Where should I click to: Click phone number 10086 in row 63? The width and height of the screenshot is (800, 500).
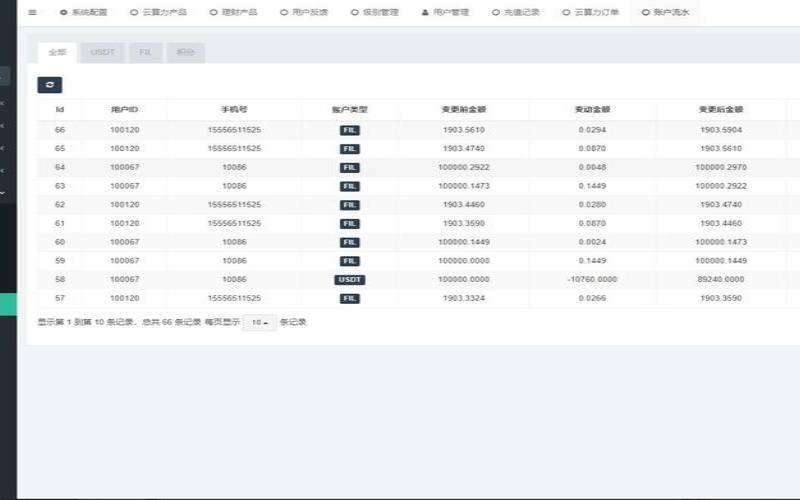pos(234,186)
